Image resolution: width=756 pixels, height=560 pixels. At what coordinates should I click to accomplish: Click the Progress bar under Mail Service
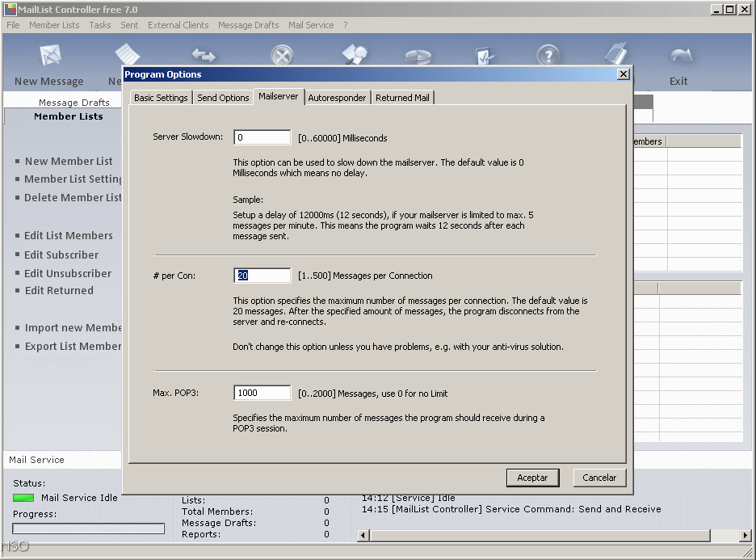tap(88, 528)
